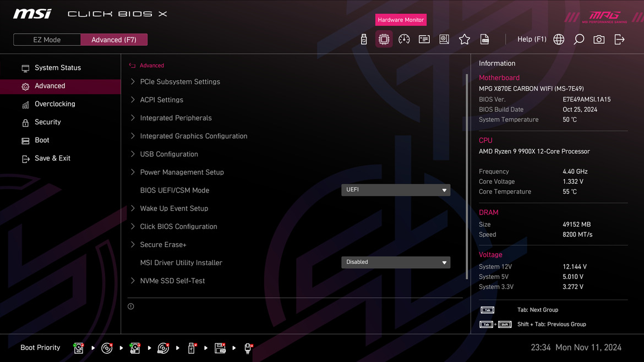This screenshot has width=644, height=362.
Task: Click the back arrow next to Advanced breadcrumb
Action: point(132,65)
